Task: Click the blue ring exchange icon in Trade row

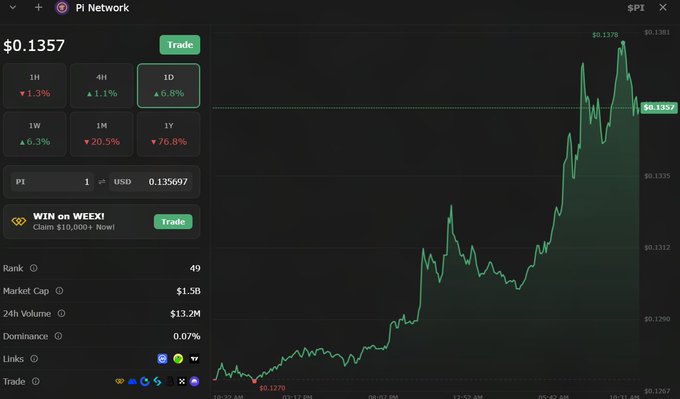Action: (x=145, y=381)
